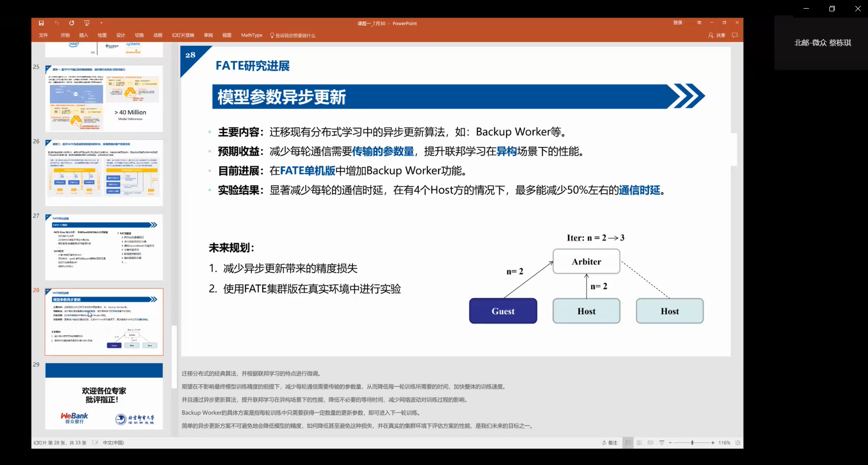Open the MathType ribbon tab
Screen dimensions: 868x465
tap(252, 35)
